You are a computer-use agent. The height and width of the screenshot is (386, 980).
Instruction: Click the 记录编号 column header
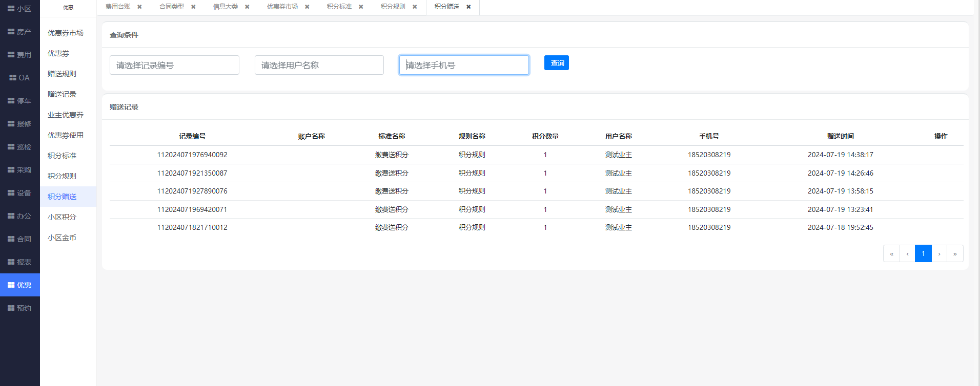192,136
